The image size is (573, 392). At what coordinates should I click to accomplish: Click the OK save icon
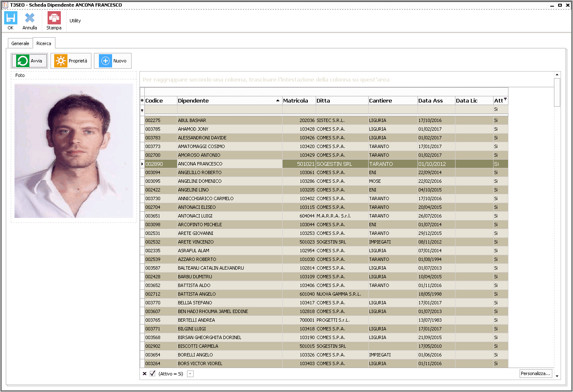click(11, 18)
